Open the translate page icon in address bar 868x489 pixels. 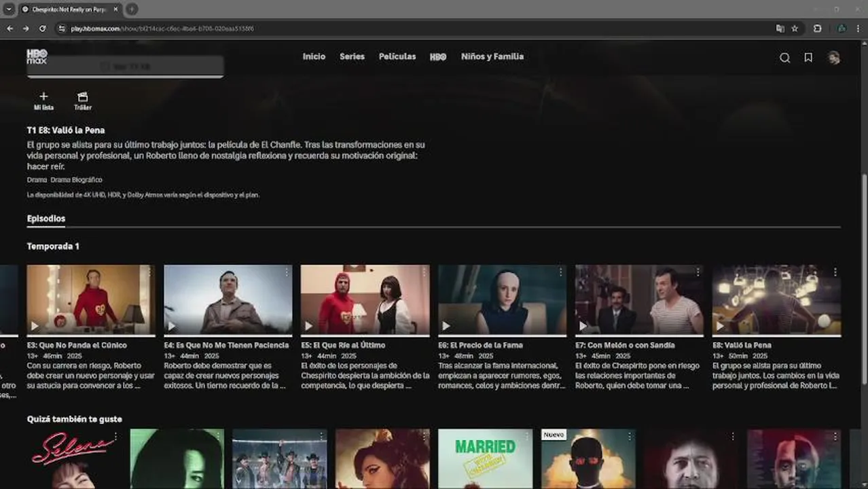pyautogui.click(x=780, y=29)
